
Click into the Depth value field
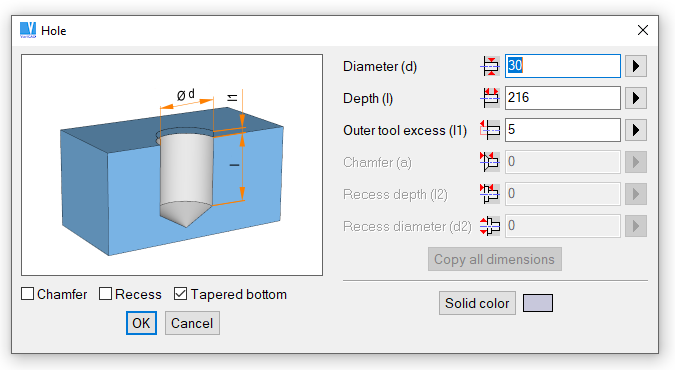pos(563,98)
